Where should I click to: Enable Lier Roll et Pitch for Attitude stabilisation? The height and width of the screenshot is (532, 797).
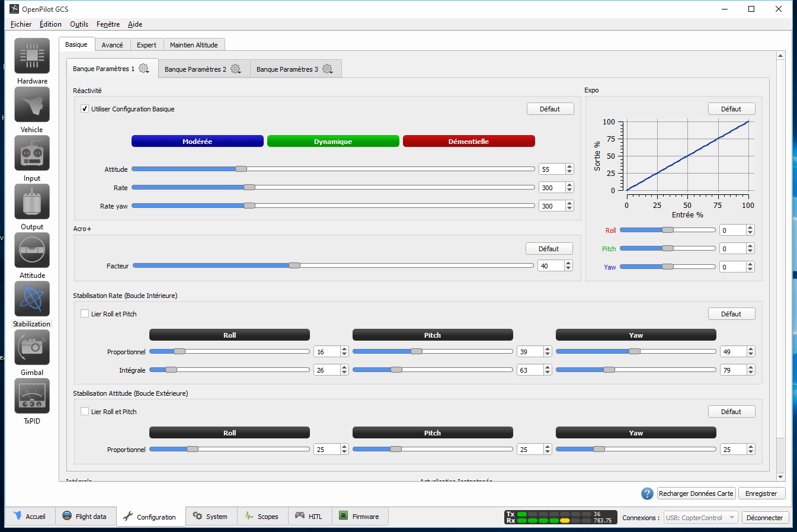[x=85, y=412]
